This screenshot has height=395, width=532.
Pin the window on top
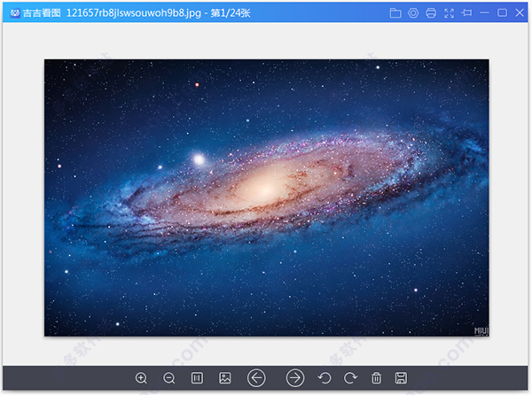coord(466,13)
